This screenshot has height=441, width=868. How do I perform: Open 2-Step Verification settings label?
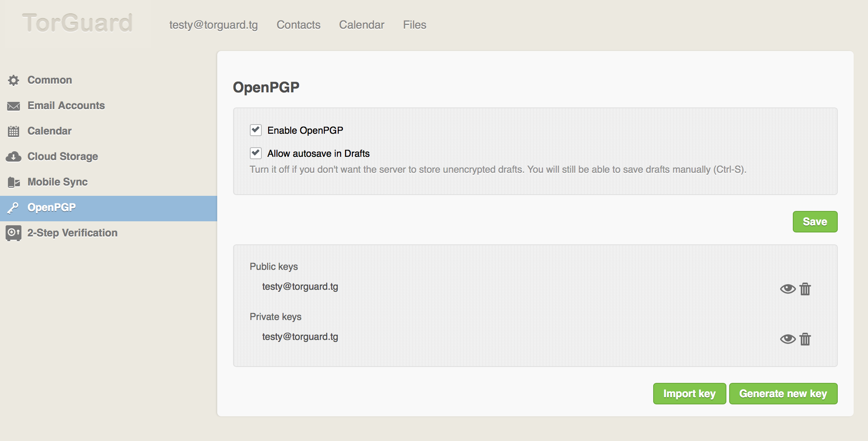tap(72, 233)
